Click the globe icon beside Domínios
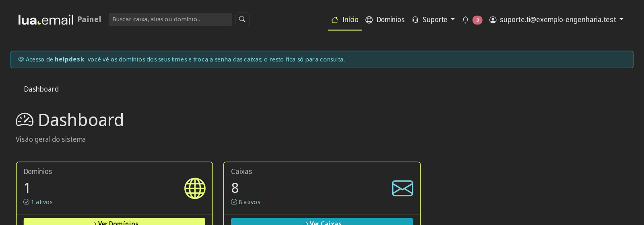This screenshot has width=644, height=225. (x=369, y=20)
